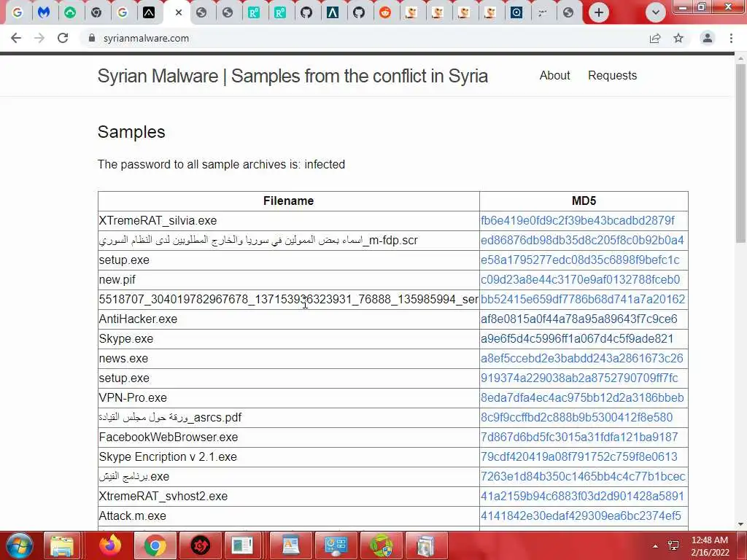
Task: Open MD5 link c09d23a8e44c3170e9af0132788fceb0
Action: click(580, 279)
